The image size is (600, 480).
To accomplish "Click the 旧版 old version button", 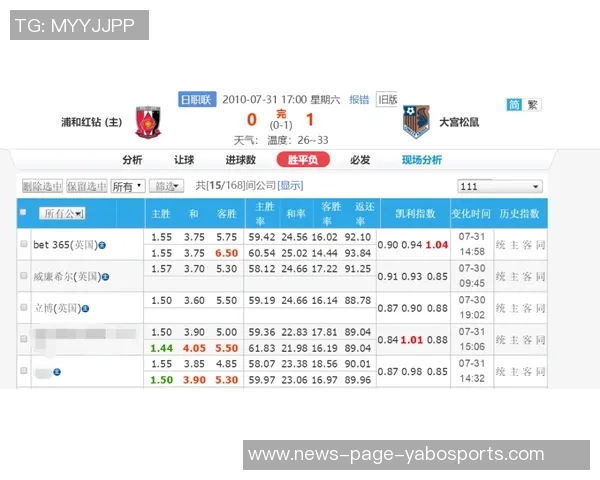I will [x=387, y=99].
